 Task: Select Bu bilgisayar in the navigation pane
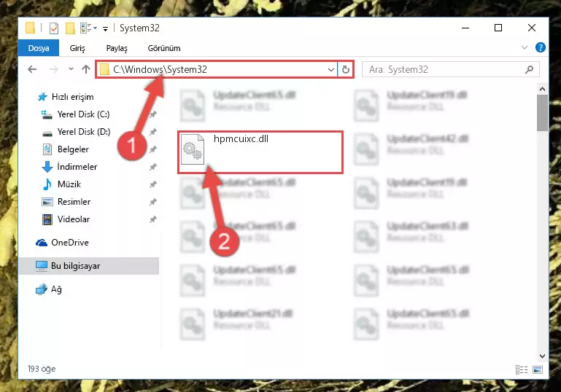click(88, 266)
